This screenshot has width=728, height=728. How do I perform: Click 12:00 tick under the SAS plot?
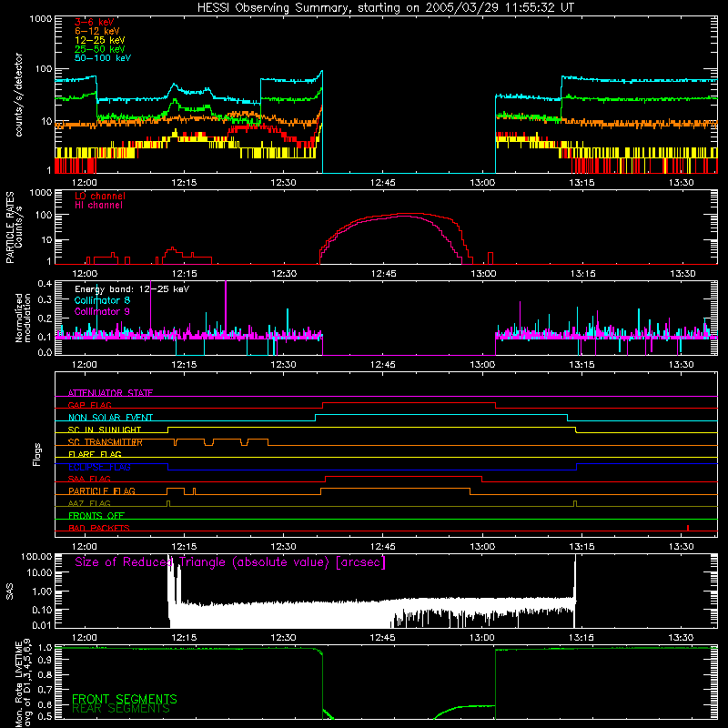pyautogui.click(x=85, y=638)
